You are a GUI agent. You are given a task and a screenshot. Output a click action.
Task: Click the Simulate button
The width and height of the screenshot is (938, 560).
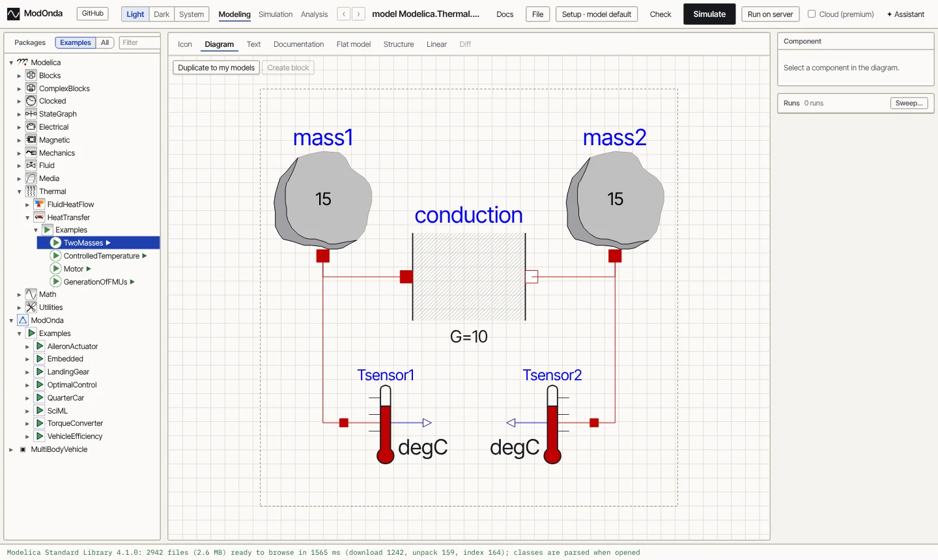tap(709, 14)
